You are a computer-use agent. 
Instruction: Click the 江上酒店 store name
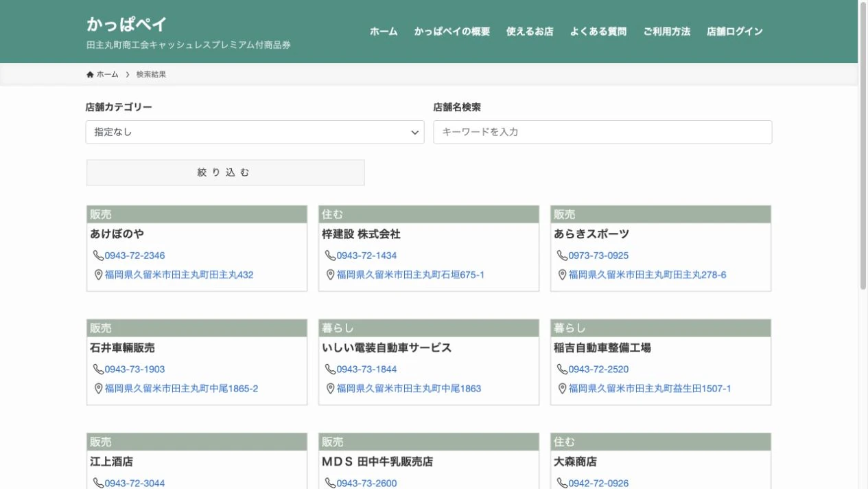point(111,462)
